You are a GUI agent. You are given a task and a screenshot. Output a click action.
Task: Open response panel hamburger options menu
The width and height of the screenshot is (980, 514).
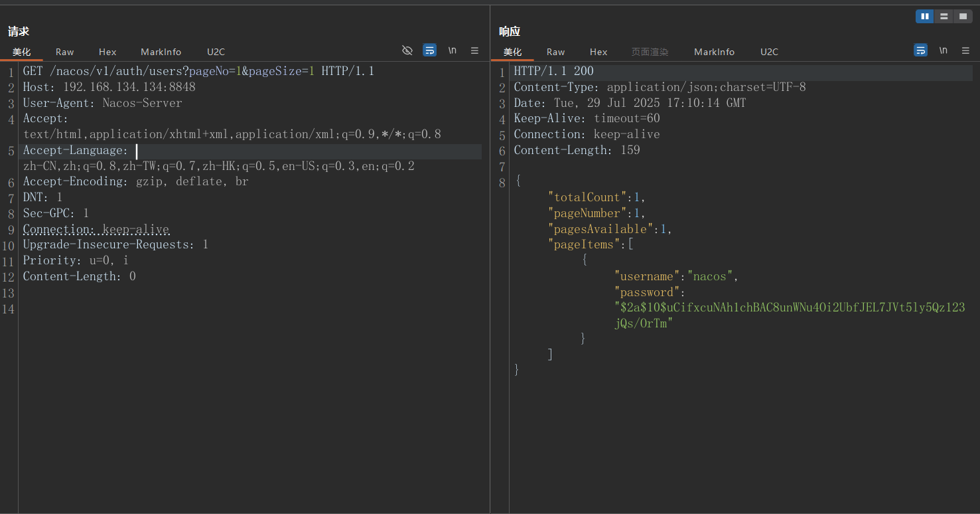click(x=965, y=50)
